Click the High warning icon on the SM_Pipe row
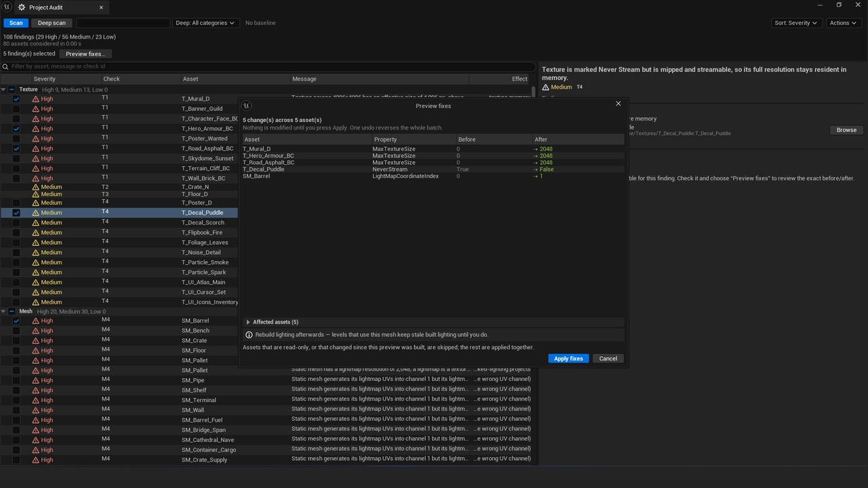 coord(36,380)
